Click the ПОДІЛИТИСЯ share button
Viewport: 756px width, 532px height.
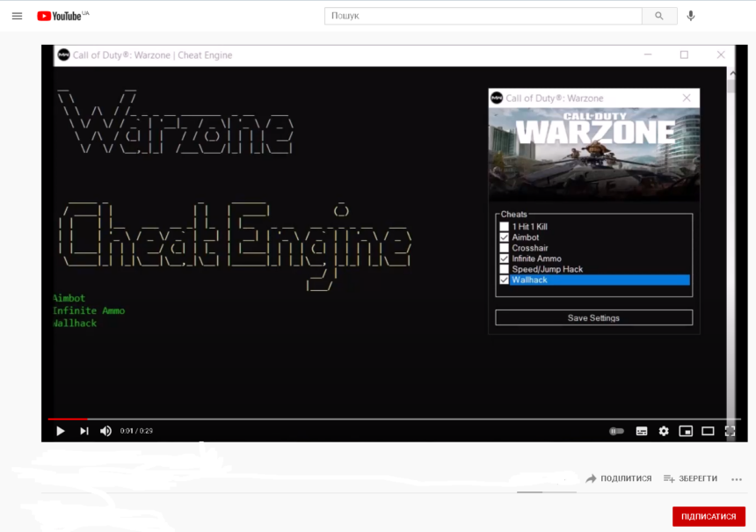pos(619,478)
